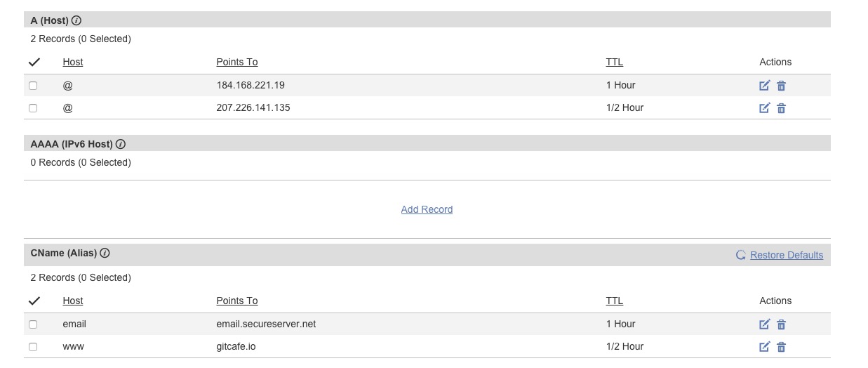Select the email.secureserver.net record checkbox
The image size is (868, 368).
pyautogui.click(x=33, y=324)
